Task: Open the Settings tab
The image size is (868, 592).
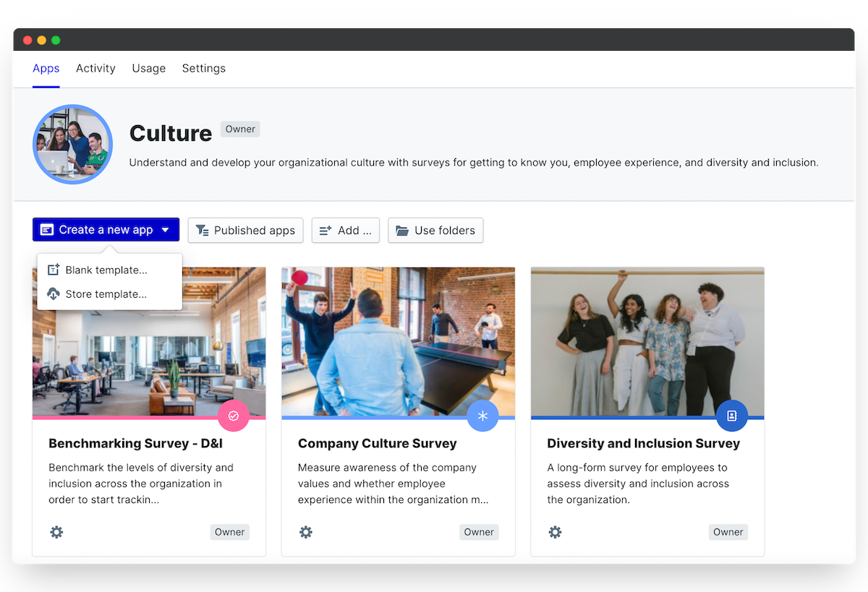Action: tap(204, 68)
